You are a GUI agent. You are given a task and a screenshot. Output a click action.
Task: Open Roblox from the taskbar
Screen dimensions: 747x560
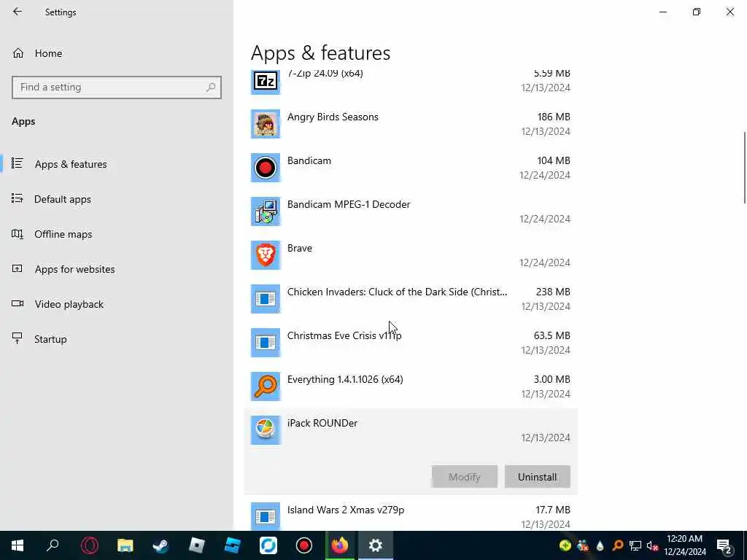tap(196, 545)
